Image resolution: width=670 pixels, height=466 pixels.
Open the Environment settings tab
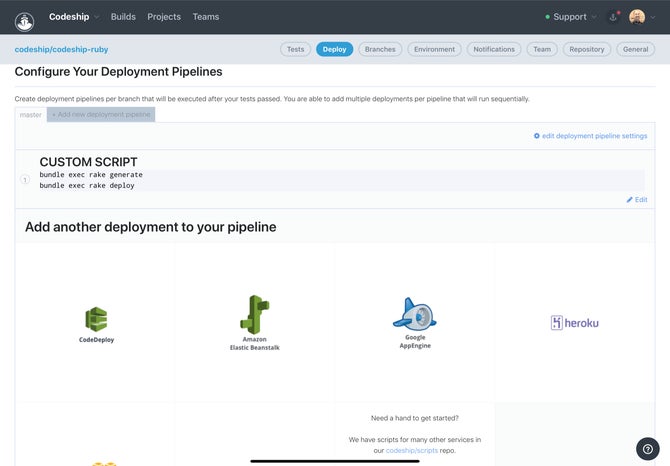click(x=435, y=49)
